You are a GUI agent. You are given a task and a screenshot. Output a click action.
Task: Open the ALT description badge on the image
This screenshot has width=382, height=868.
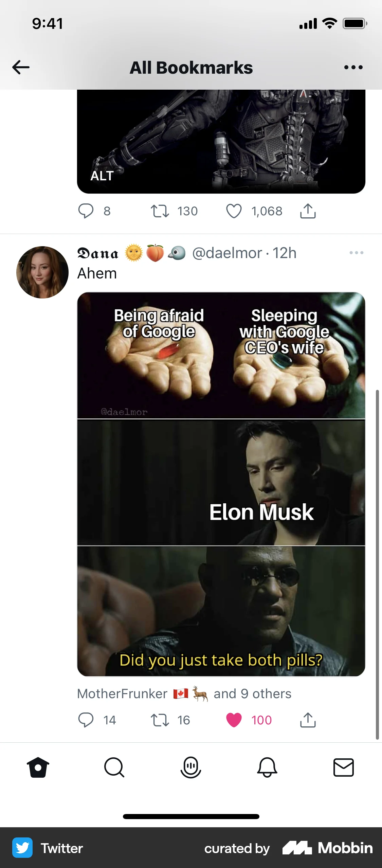(102, 176)
